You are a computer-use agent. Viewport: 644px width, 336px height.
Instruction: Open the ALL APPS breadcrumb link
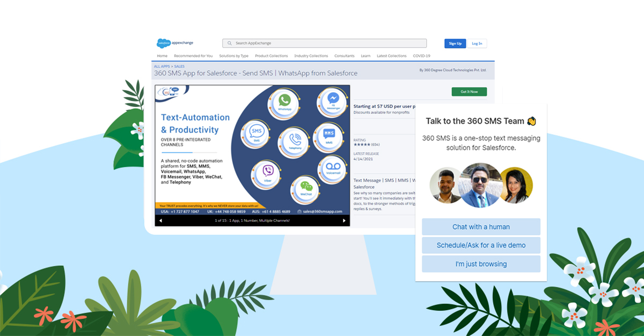click(x=162, y=66)
